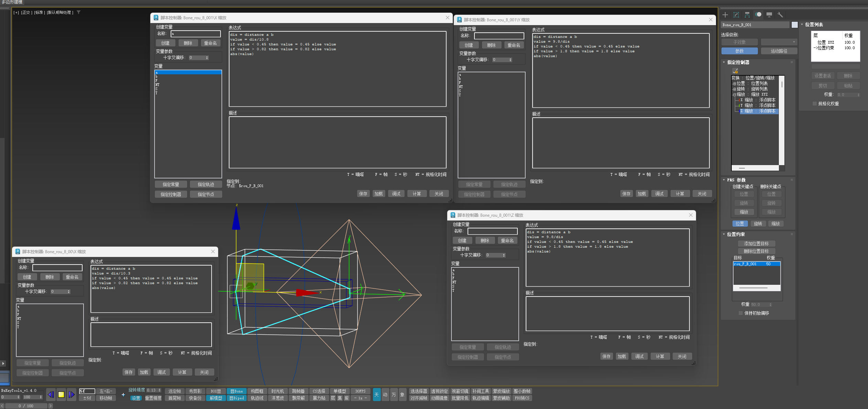Close the Bone_rou_B_001\Y 缩放 script window

711,20
